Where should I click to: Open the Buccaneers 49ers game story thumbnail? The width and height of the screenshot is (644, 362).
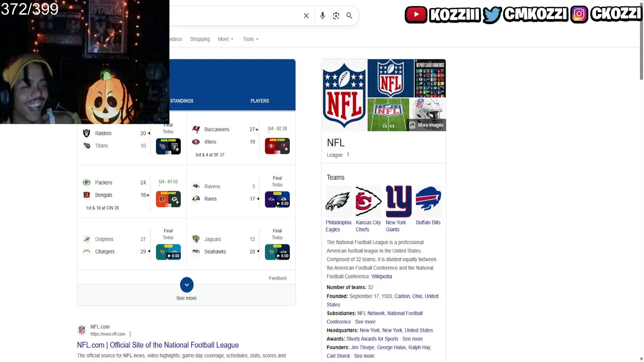[x=277, y=146]
